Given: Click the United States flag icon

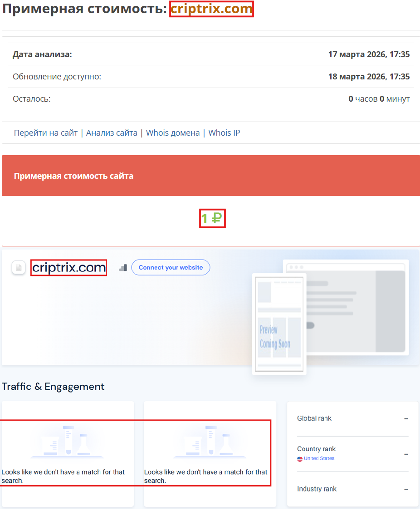Looking at the screenshot, I should (x=300, y=458).
